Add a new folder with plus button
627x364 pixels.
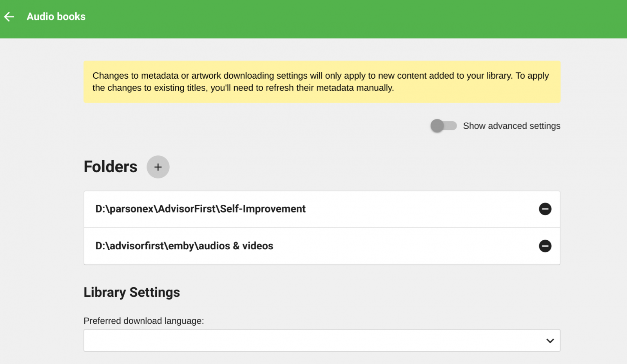[158, 167]
